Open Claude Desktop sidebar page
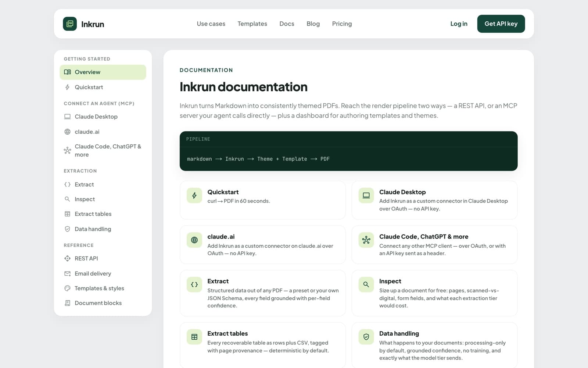This screenshot has height=368, width=588. tap(103, 117)
